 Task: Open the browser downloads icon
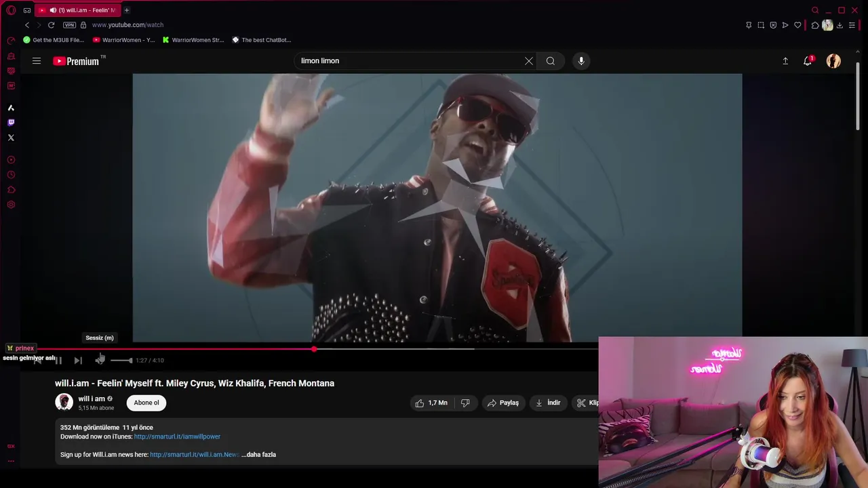(840, 25)
